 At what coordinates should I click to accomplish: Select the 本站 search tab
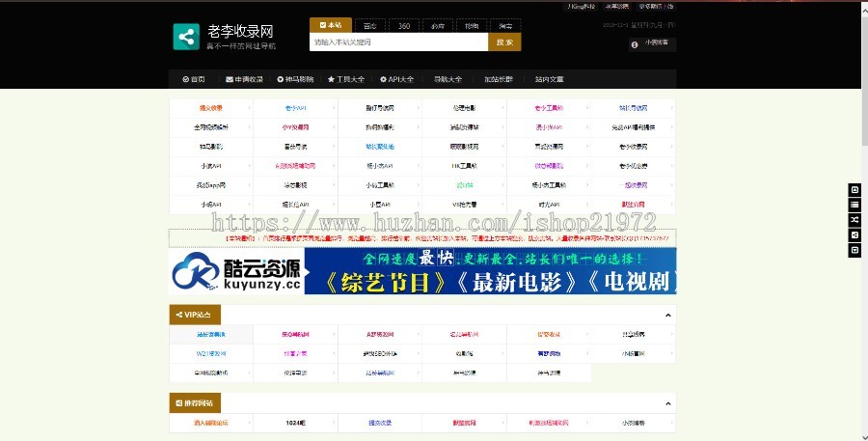point(331,25)
